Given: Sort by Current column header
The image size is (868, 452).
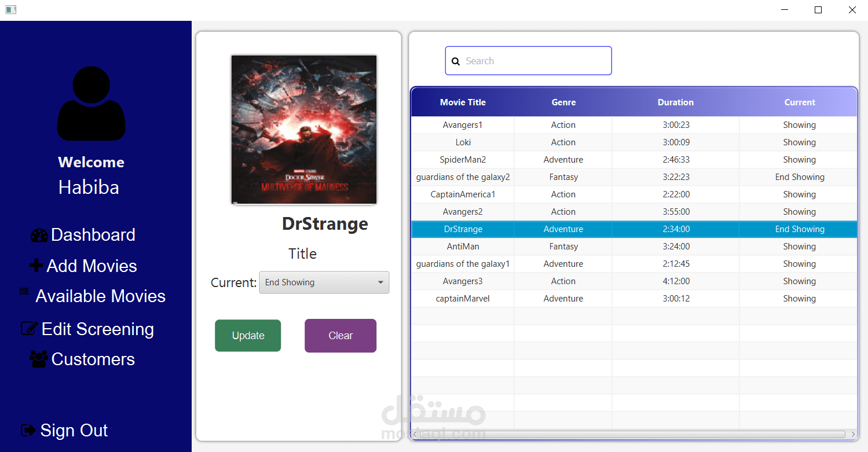Looking at the screenshot, I should (799, 102).
